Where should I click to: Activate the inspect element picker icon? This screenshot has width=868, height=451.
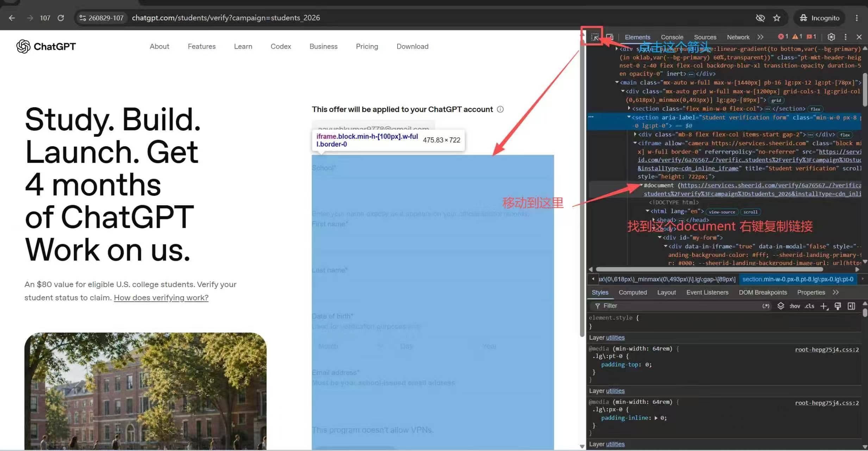[595, 37]
